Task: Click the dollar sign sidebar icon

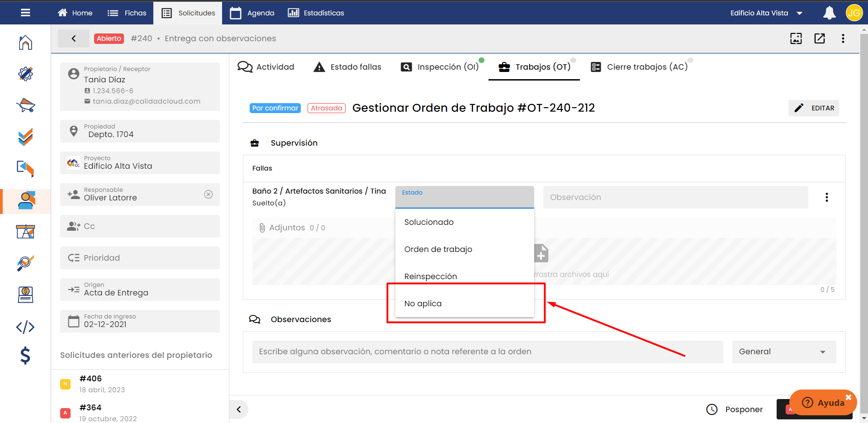Action: click(25, 356)
